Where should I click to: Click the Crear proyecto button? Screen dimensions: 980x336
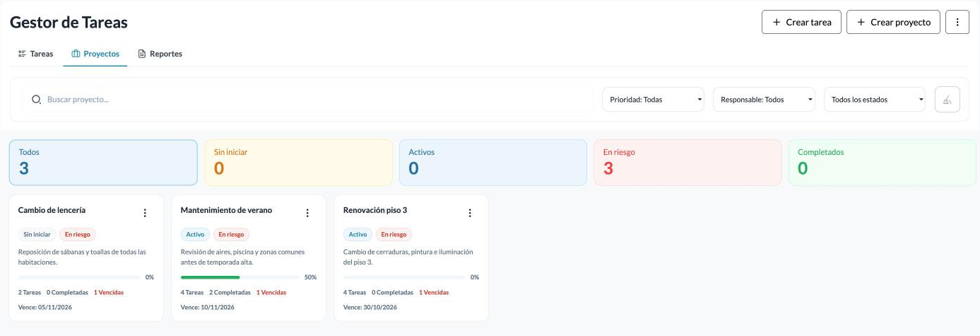click(x=893, y=22)
